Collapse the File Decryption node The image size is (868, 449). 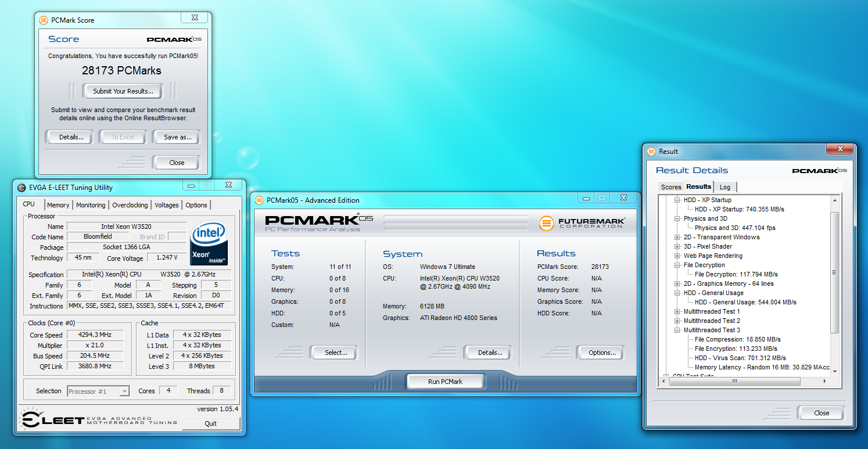pyautogui.click(x=677, y=265)
